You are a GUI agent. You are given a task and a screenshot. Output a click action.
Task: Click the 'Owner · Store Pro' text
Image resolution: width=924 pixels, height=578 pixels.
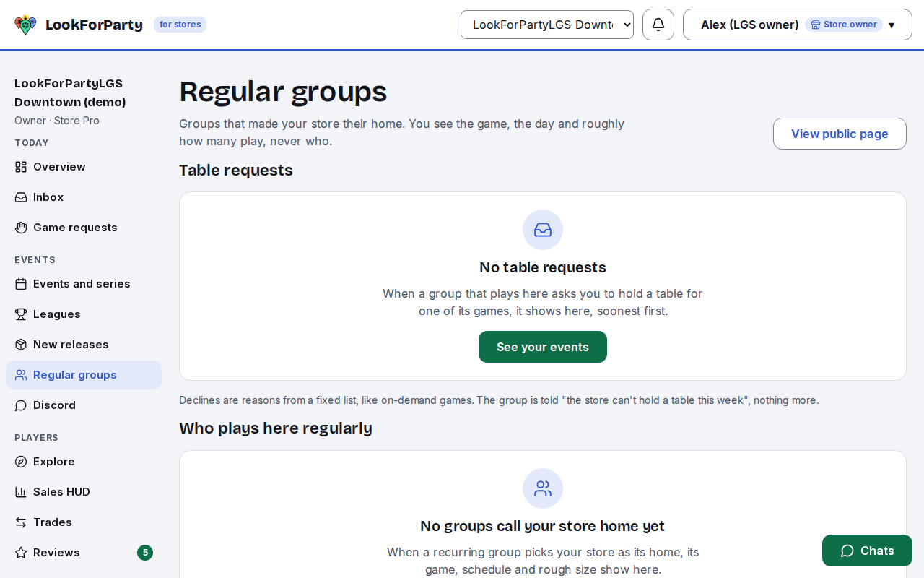[57, 121]
